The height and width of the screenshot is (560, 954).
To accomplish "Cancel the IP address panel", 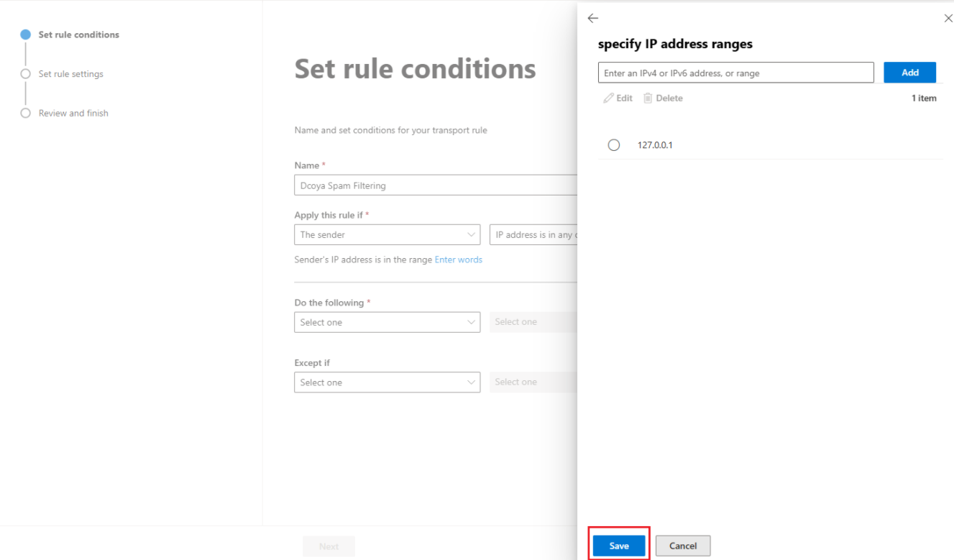I will (x=683, y=546).
